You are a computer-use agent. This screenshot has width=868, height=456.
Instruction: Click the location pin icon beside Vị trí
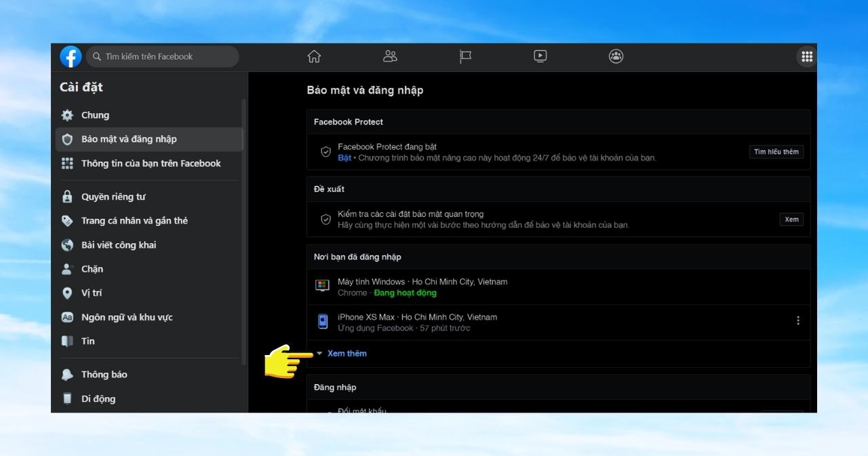(x=67, y=293)
